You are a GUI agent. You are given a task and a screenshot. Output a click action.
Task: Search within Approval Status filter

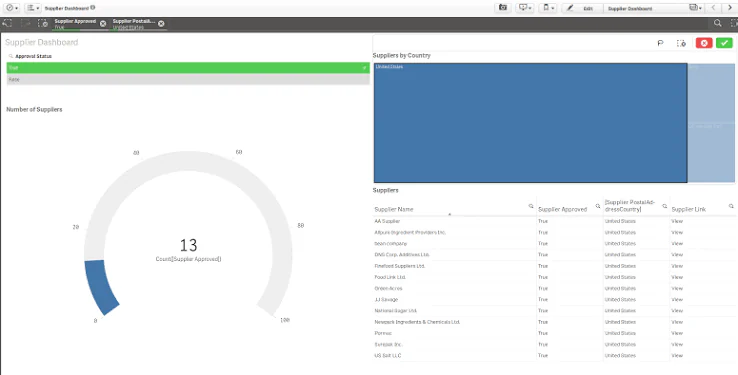(11, 56)
